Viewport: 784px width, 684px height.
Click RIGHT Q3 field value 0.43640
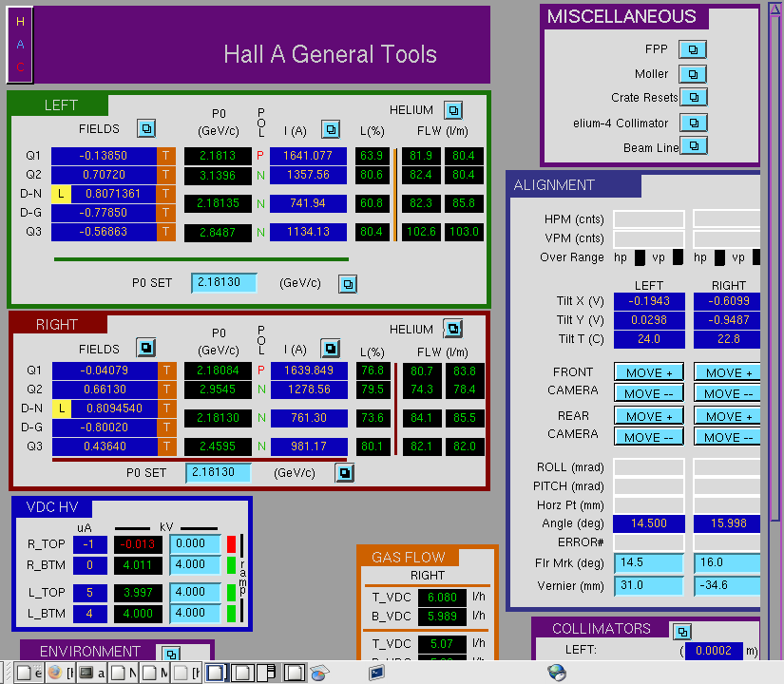105,446
